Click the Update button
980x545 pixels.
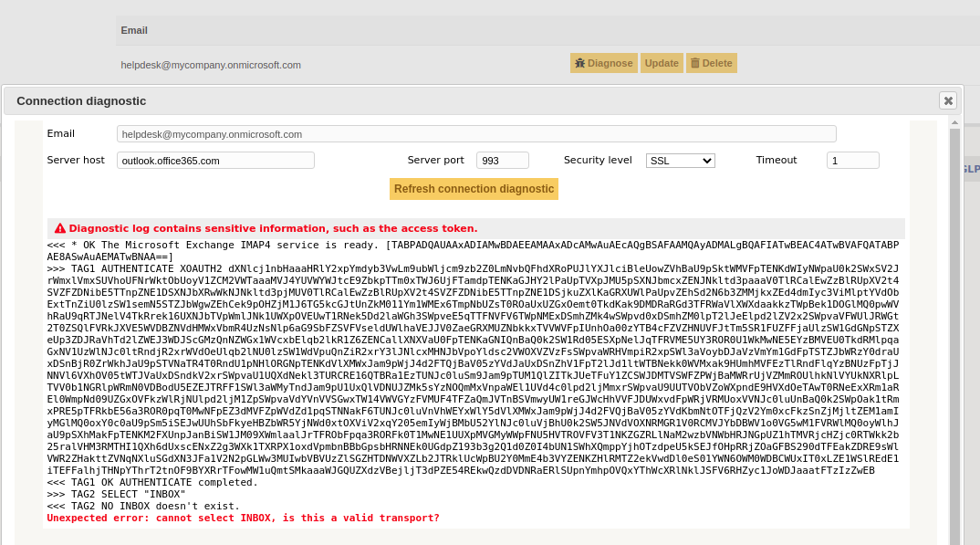662,63
